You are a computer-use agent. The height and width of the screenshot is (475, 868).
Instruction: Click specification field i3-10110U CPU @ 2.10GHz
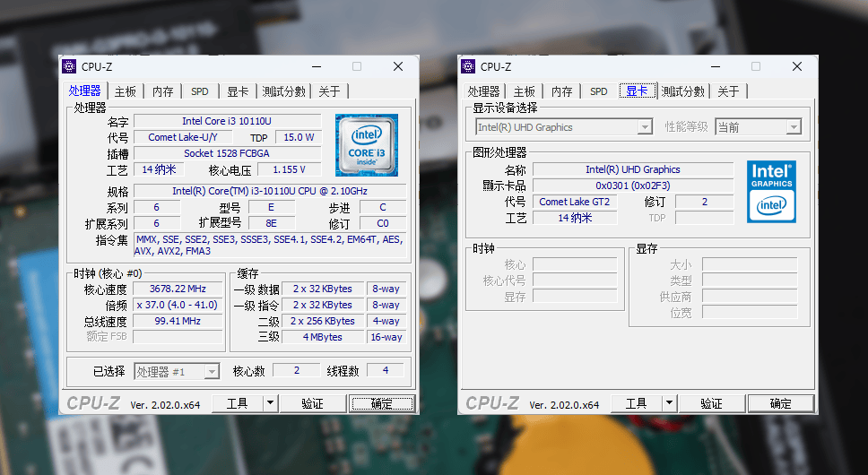tap(270, 191)
